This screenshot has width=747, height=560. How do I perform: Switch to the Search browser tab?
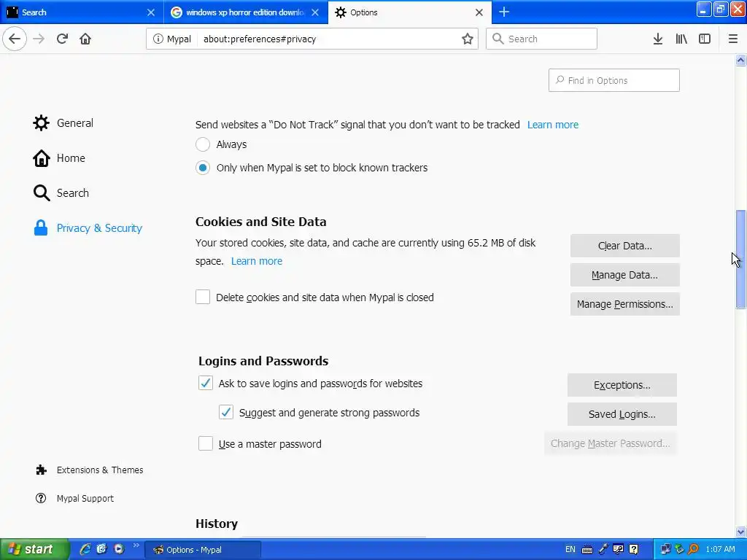81,12
